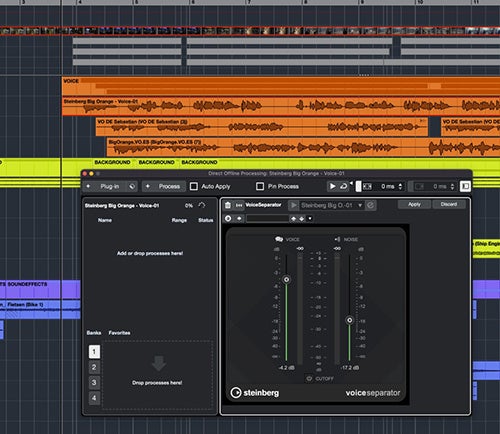Click the revert arrow next to 0%
Viewport: 500px width, 434px height.
click(202, 205)
